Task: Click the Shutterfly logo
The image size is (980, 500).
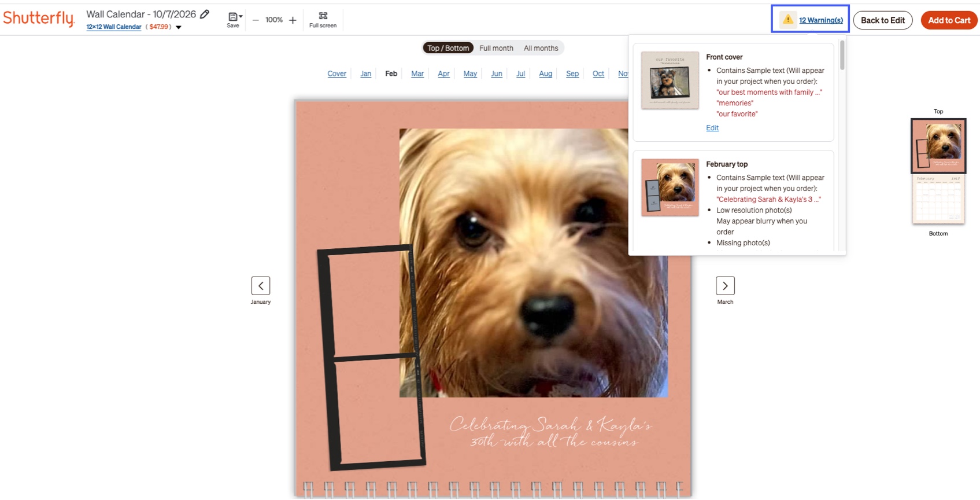Action: [39, 19]
